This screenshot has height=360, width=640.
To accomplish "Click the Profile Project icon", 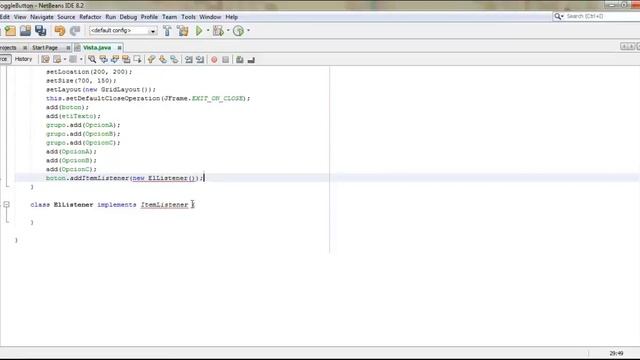I will [x=238, y=31].
